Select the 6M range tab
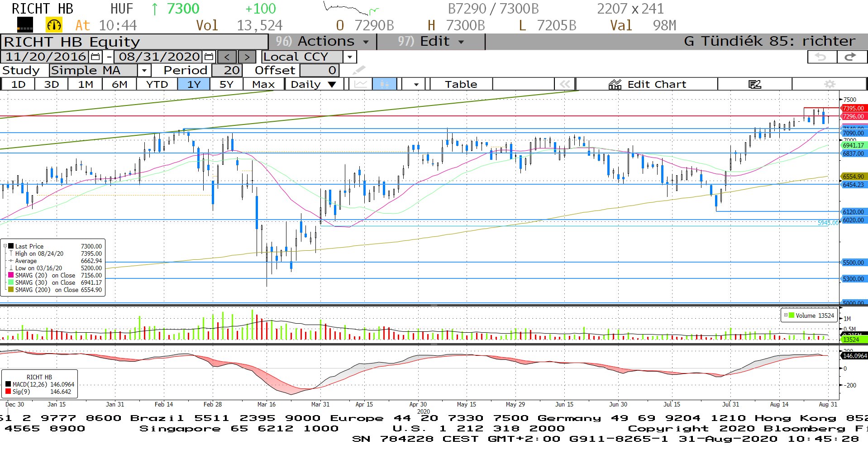Screen dimensions: 868x464 point(119,84)
